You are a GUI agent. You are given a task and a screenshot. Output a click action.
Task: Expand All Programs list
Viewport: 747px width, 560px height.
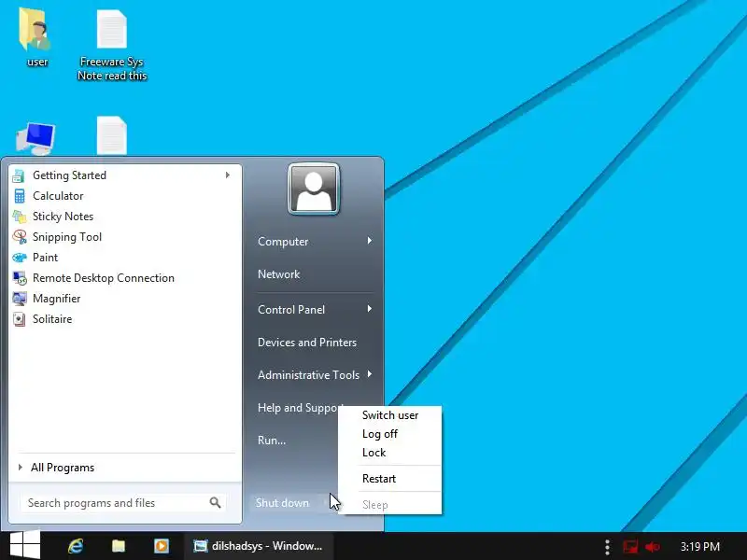(x=63, y=468)
